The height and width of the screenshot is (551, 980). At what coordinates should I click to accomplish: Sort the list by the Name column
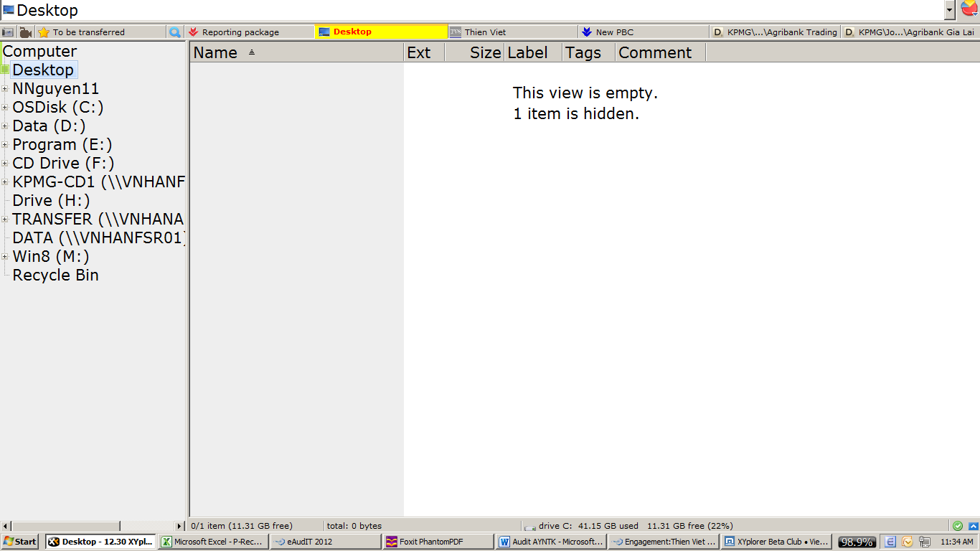tap(215, 52)
